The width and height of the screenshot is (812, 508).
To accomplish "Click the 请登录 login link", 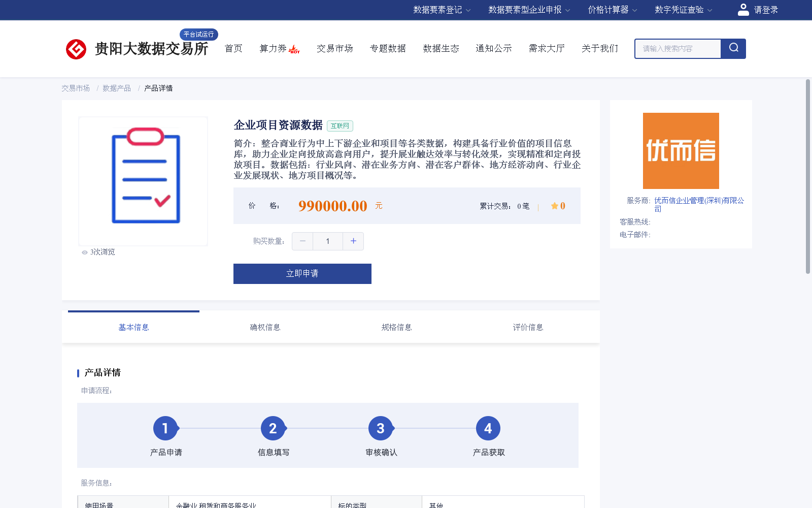I will [x=766, y=10].
